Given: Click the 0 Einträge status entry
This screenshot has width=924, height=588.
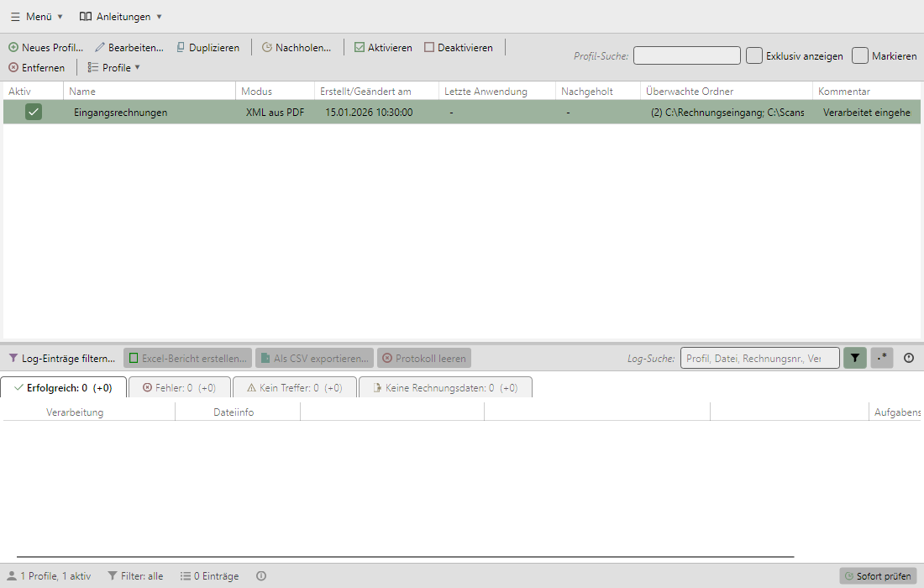Looking at the screenshot, I should tap(210, 576).
